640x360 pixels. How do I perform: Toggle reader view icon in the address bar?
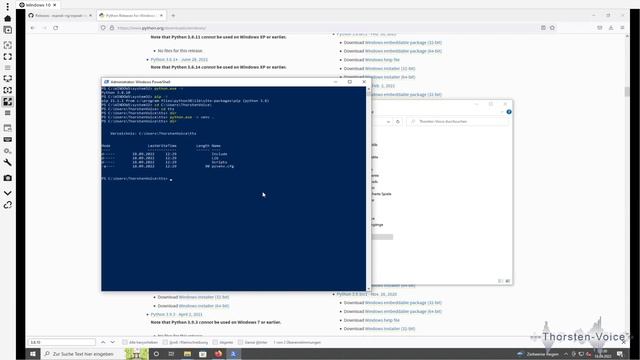(543, 28)
